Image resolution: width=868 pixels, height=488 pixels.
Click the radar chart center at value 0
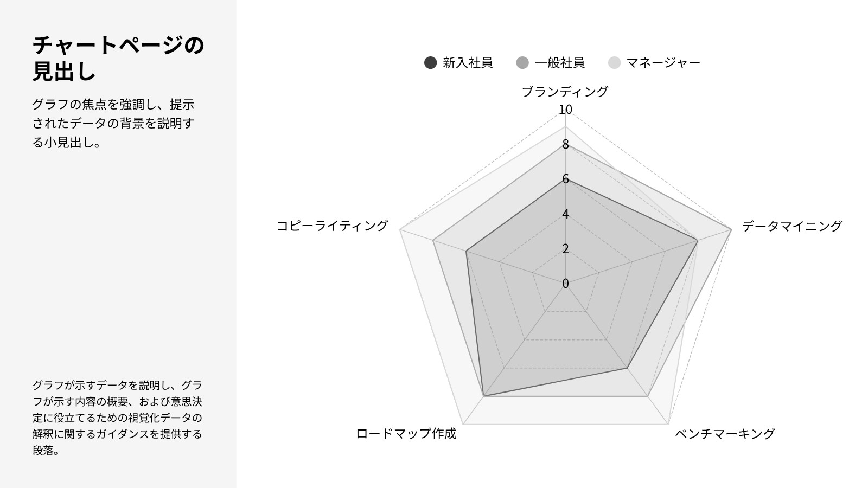[565, 283]
